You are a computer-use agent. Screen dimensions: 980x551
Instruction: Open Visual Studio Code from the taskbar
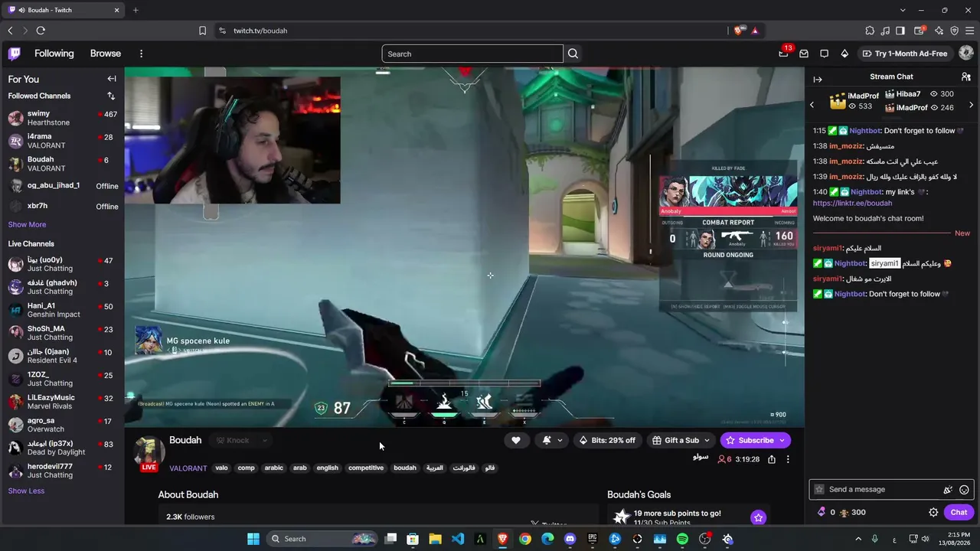click(x=458, y=539)
